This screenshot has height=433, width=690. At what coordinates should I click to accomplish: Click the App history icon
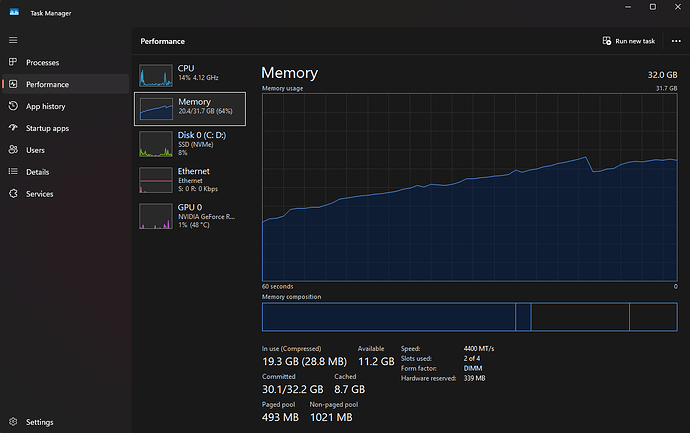13,106
